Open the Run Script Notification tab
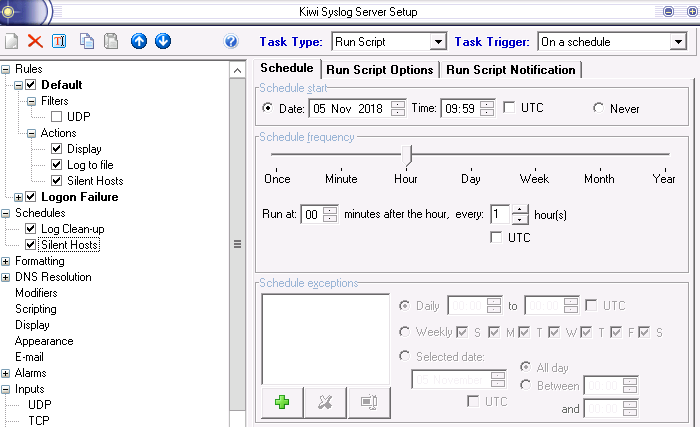700x427 pixels. click(x=511, y=70)
